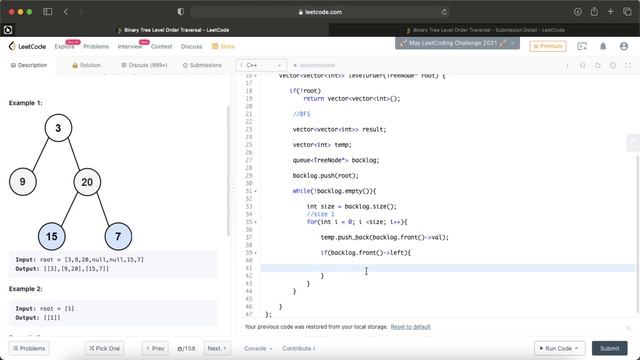Click the code editor scrollbar
Image resolution: width=640 pixels, height=360 pixels.
(x=637, y=234)
